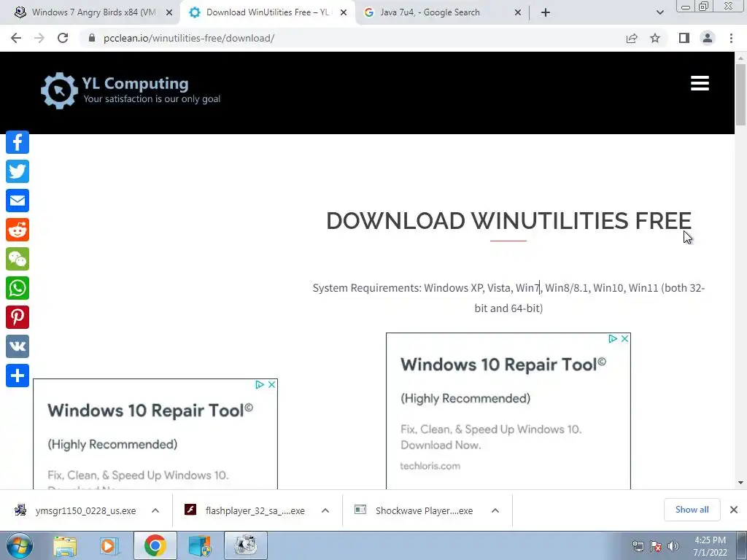Image resolution: width=747 pixels, height=560 pixels.
Task: Click the YL Computing gear logo
Action: 59,90
